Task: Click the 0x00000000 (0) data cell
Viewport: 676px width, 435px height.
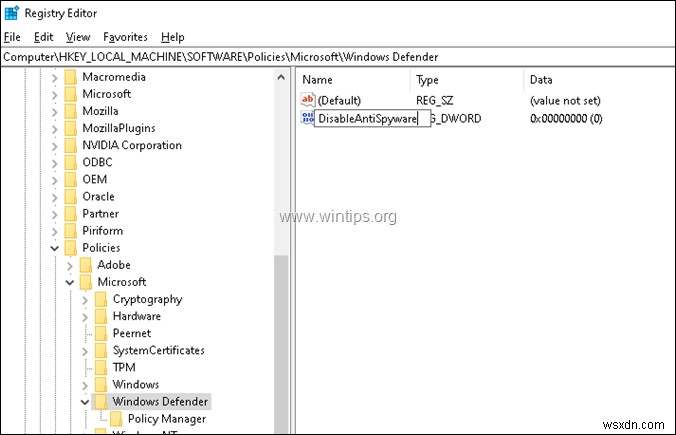Action: pyautogui.click(x=566, y=119)
